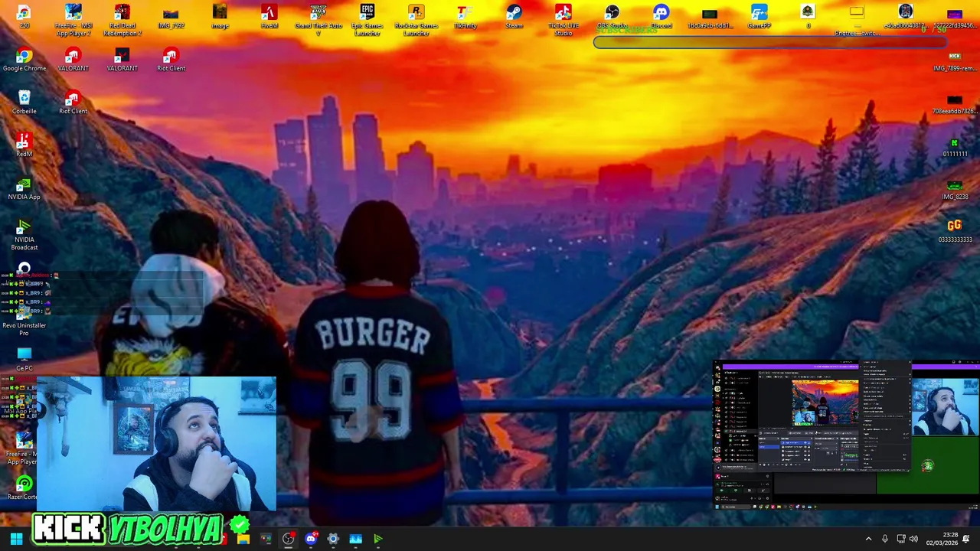Open the volume control tray icon

click(x=913, y=539)
